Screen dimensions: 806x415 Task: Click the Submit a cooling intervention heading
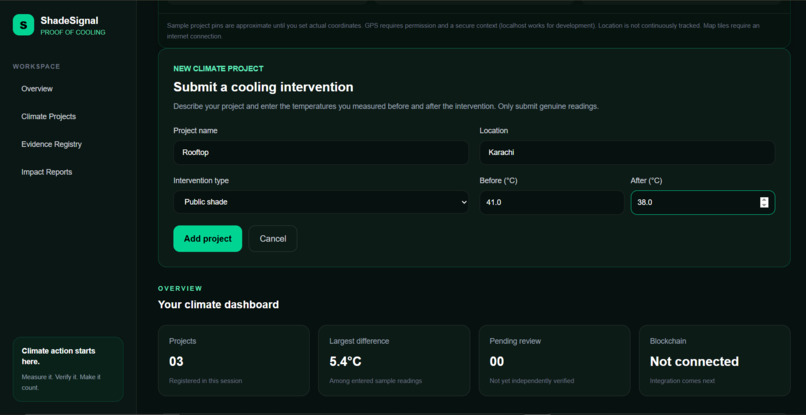[263, 87]
